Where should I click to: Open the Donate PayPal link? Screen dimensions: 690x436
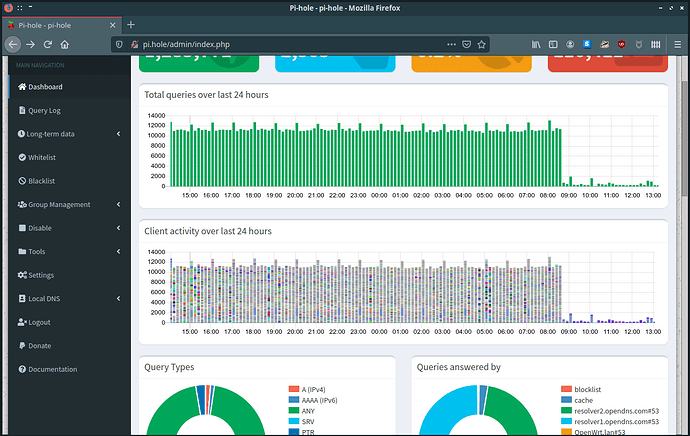[41, 345]
